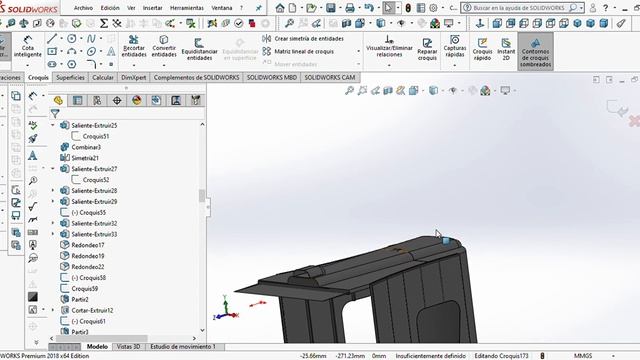Screen dimensions: 640x360
Task: Click the Home icon in title bar
Action: (280, 8)
